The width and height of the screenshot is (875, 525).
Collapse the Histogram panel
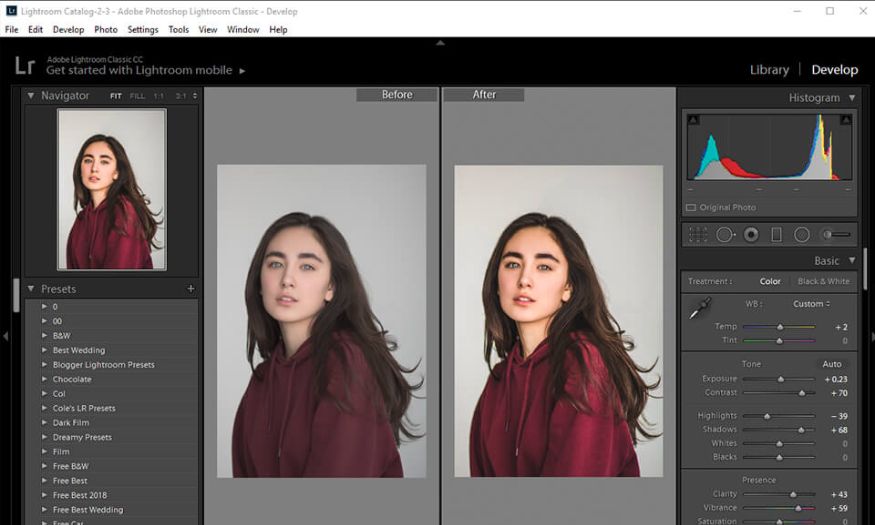(852, 98)
